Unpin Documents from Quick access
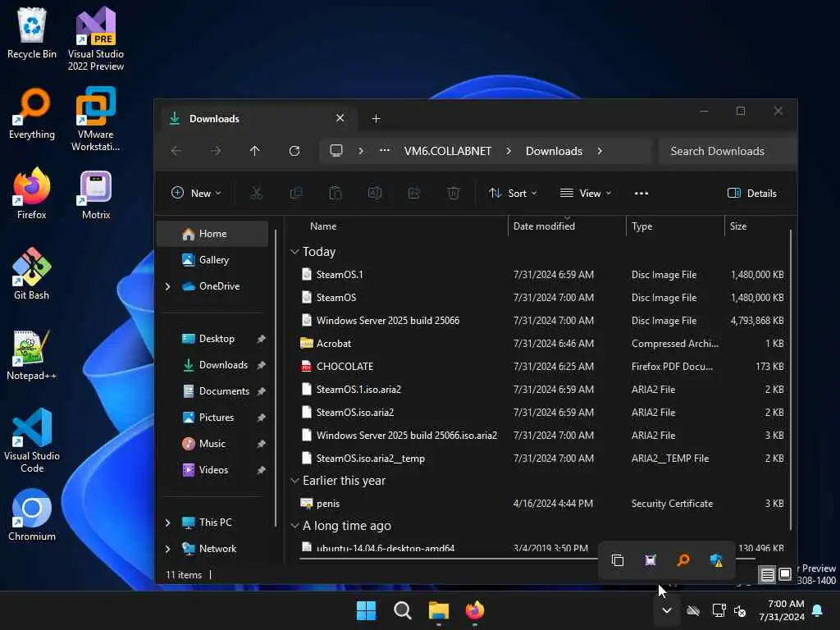This screenshot has height=630, width=840. (261, 391)
